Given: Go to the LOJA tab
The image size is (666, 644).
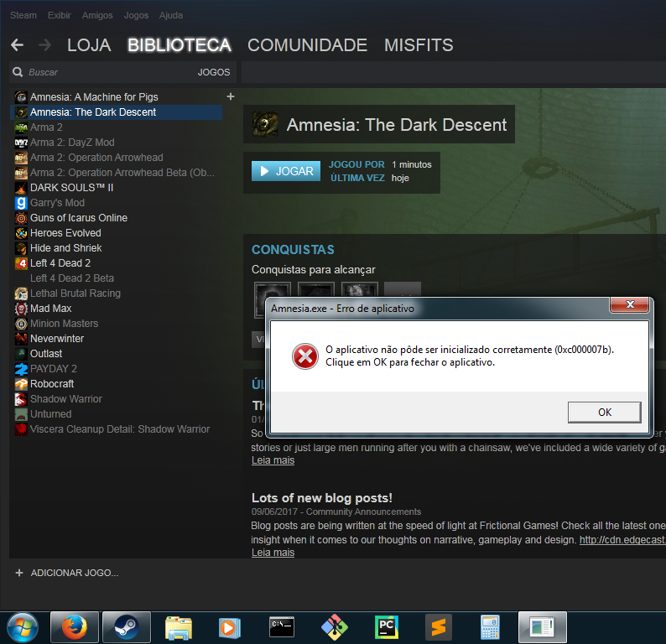Looking at the screenshot, I should tap(89, 45).
